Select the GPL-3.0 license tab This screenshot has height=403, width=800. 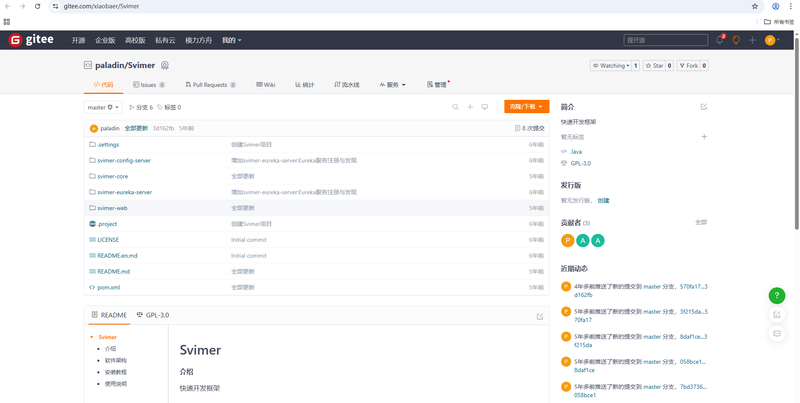coord(153,315)
